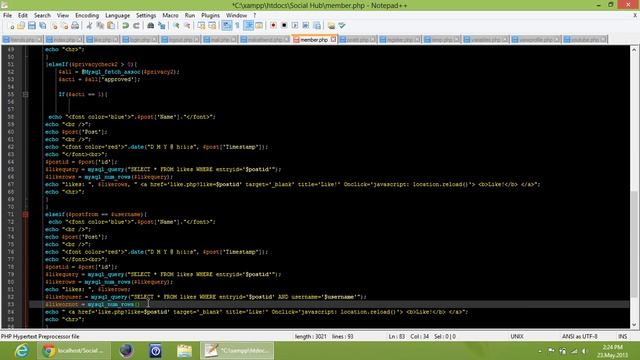The image size is (640, 360).
Task: Create a new file from toolbar
Action: 11,25
